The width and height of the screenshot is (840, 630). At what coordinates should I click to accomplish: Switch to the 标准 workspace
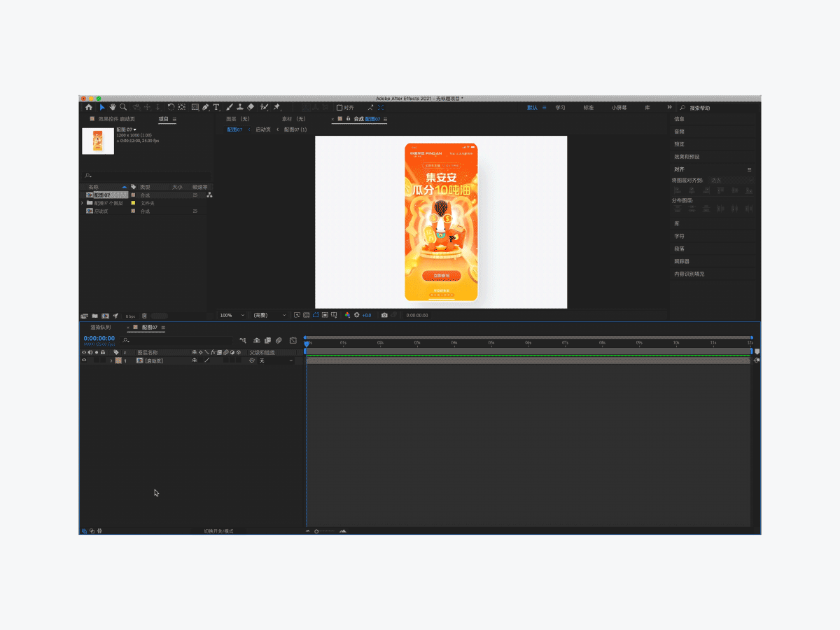pos(589,108)
